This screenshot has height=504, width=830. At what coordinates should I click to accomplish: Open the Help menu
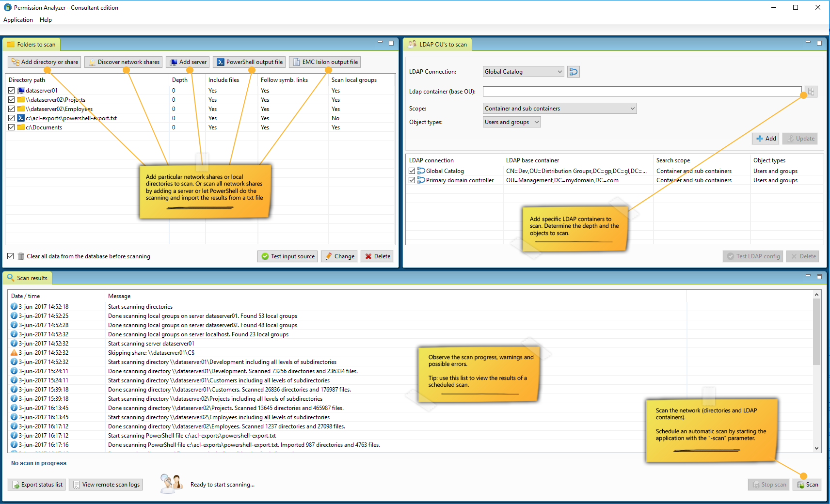coord(46,20)
